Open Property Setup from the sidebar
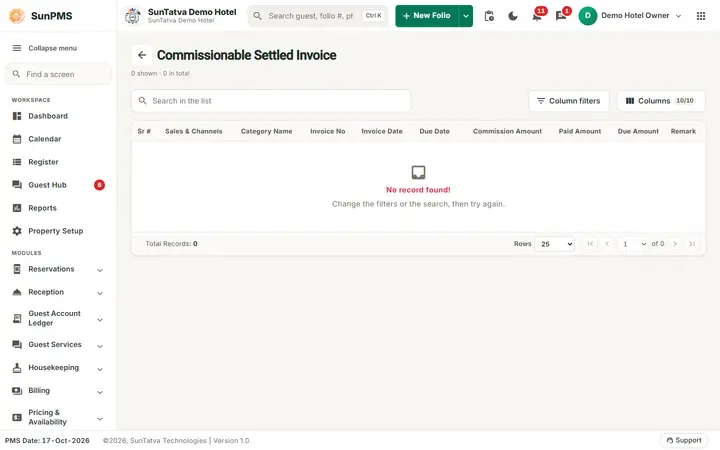 pyautogui.click(x=58, y=231)
